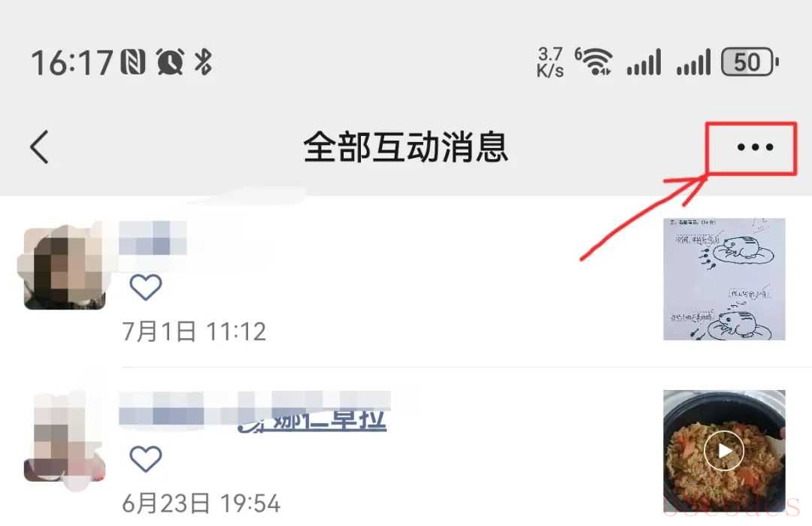Tap the first user's blurred name
812x526 pixels.
click(153, 238)
